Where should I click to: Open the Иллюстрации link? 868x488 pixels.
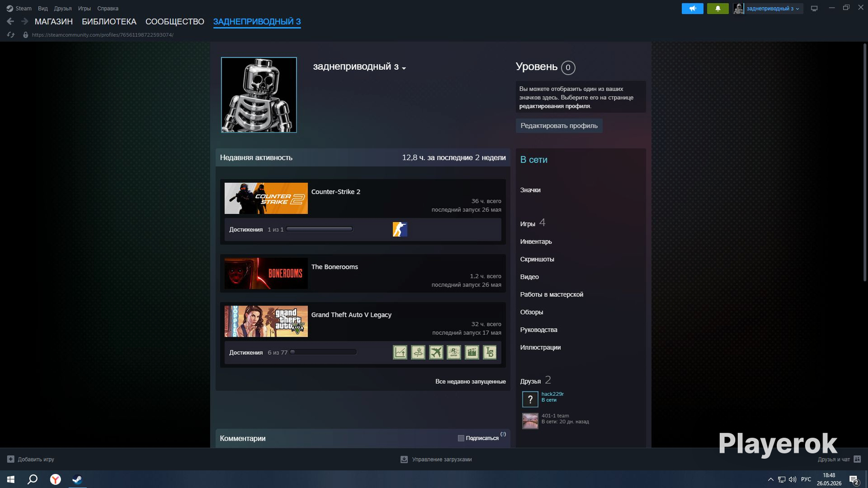[x=541, y=347]
